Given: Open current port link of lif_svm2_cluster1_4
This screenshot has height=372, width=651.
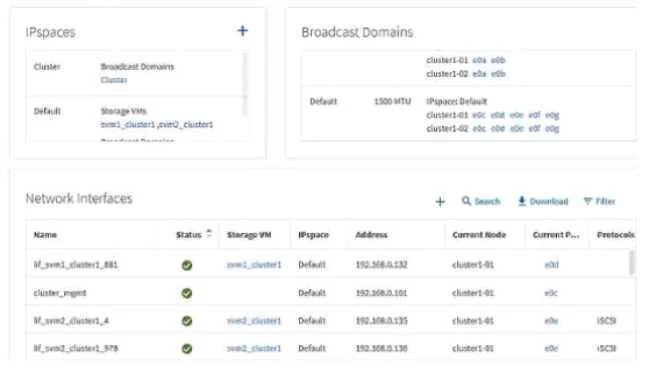Looking at the screenshot, I should tap(551, 321).
